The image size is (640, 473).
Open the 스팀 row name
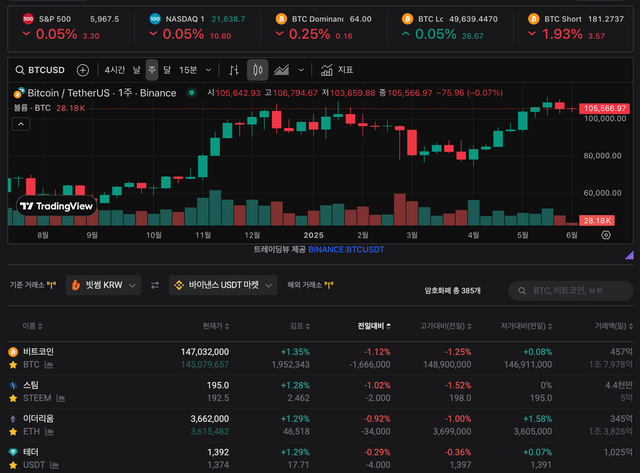pyautogui.click(x=31, y=385)
